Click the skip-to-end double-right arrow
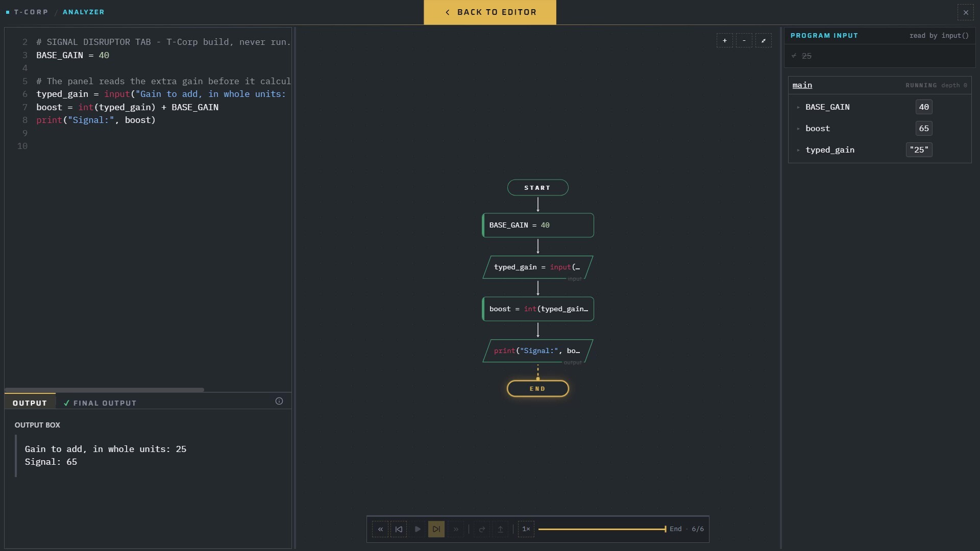The width and height of the screenshot is (980, 551). point(456,529)
